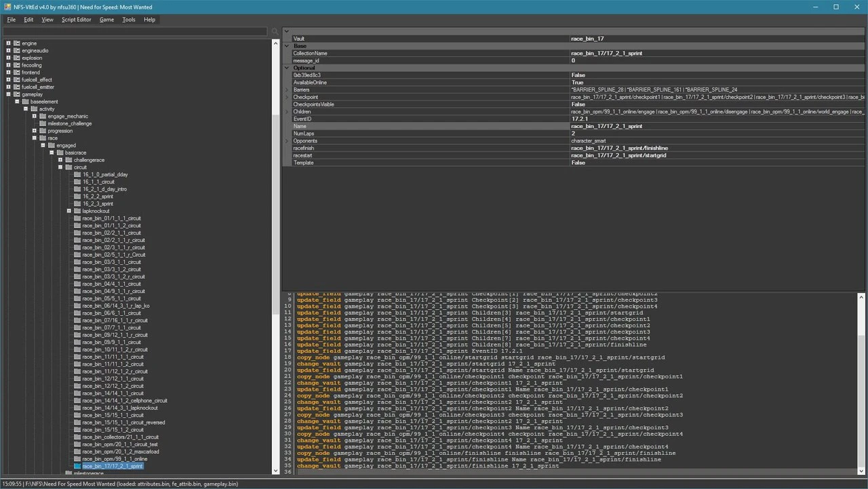
Task: Click the frontend database node icon
Action: (17, 73)
